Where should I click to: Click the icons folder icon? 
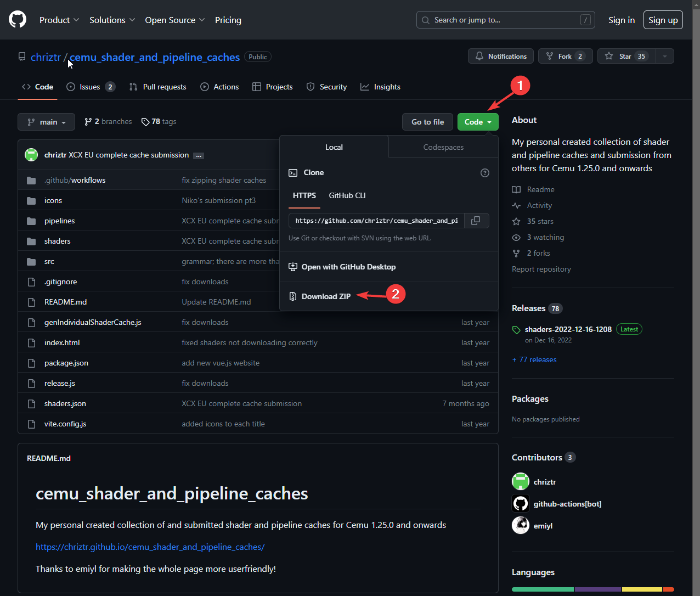pyautogui.click(x=31, y=200)
